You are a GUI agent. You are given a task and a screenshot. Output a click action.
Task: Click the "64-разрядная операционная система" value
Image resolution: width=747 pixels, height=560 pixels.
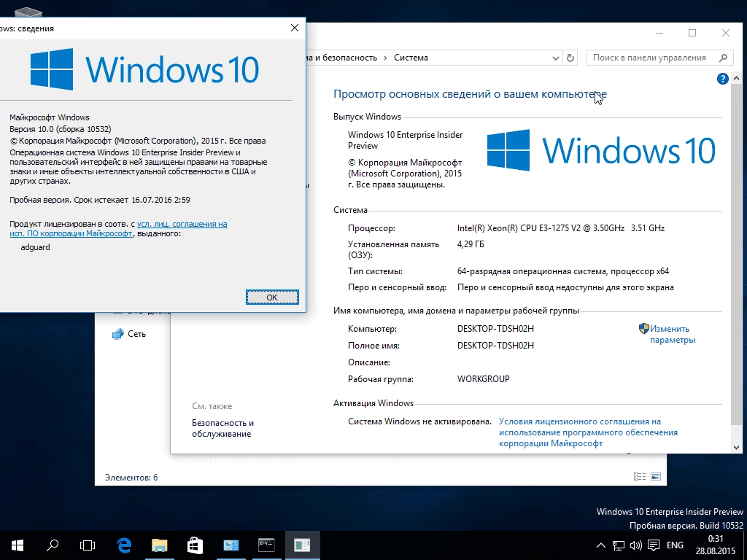532,271
